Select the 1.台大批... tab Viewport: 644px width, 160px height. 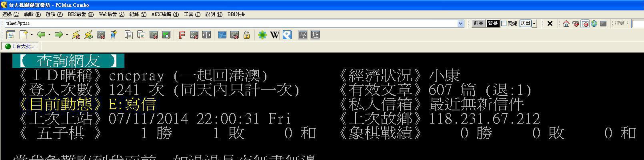20,46
